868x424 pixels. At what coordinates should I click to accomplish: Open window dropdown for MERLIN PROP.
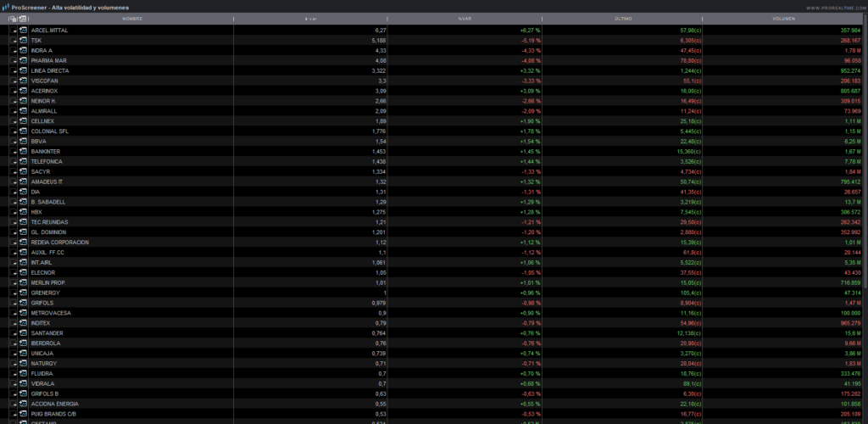[x=14, y=283]
